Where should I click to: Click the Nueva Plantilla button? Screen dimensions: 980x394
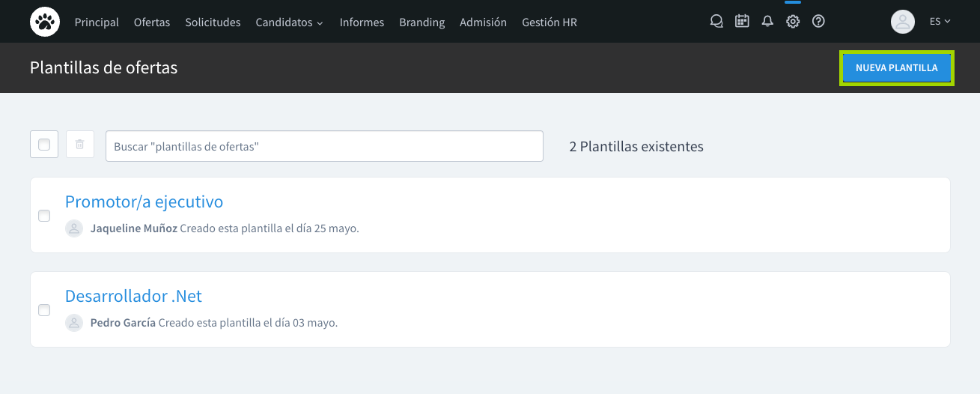pos(896,68)
